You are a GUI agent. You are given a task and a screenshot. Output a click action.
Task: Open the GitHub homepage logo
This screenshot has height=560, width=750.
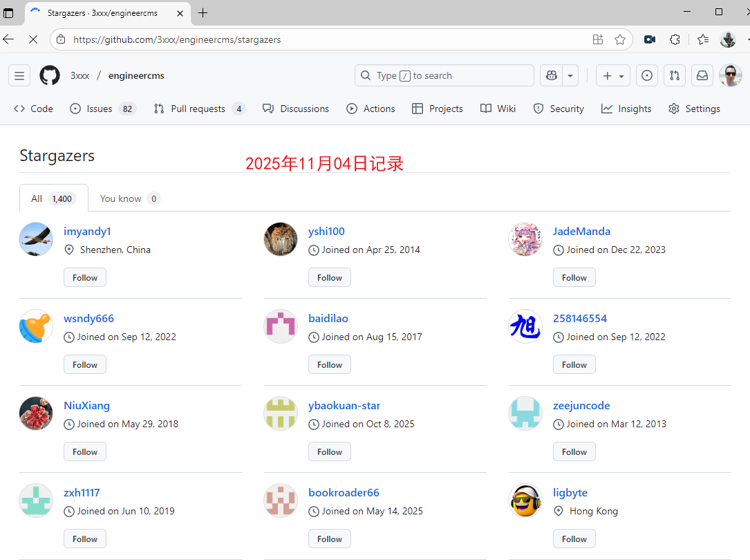(50, 75)
